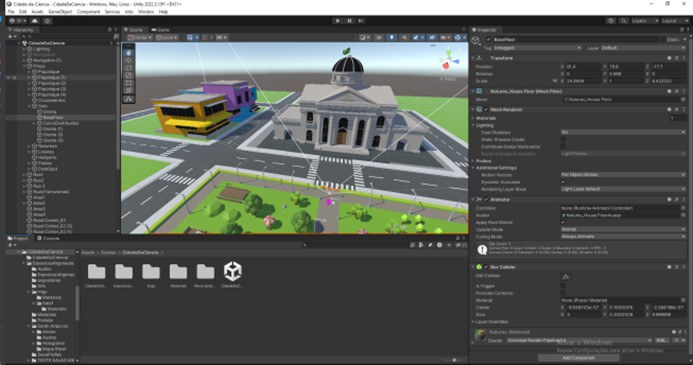Open the first CidadeDeC folder in the Project panel
The width and height of the screenshot is (693, 365).
(96, 271)
